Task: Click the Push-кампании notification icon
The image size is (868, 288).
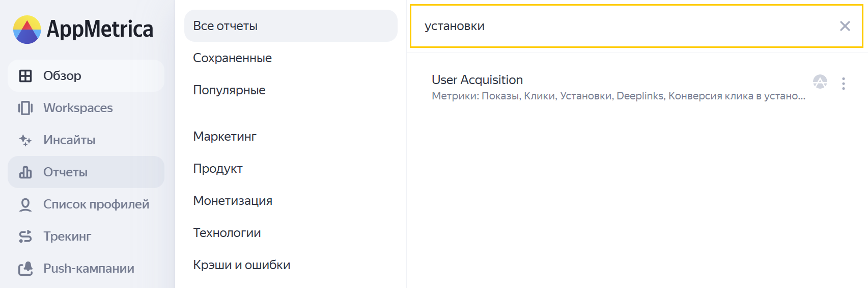Action: point(25,269)
